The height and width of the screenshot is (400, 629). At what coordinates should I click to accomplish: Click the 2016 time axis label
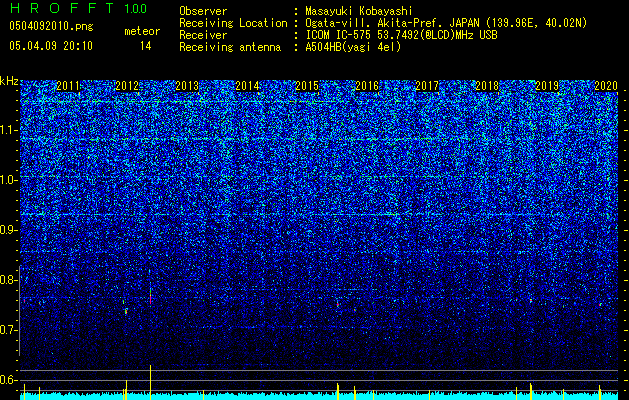(x=367, y=86)
